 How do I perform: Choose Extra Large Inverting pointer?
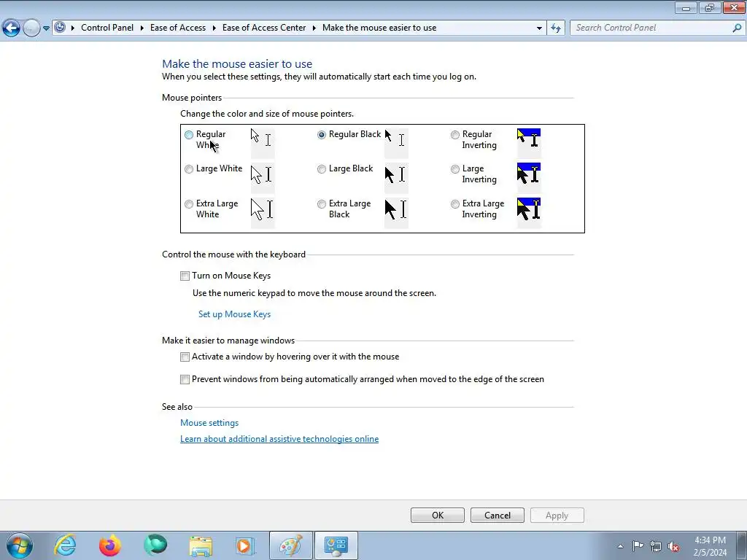455,204
